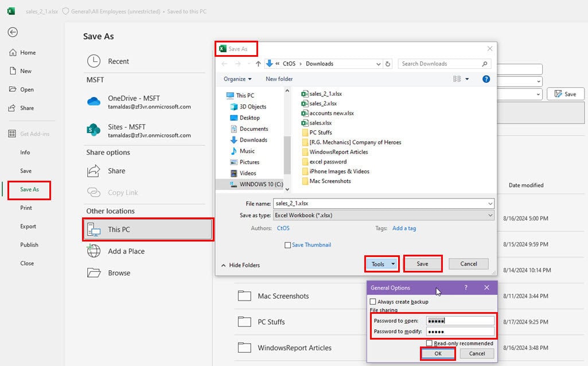Go up one folder level in dialog

tap(258, 64)
